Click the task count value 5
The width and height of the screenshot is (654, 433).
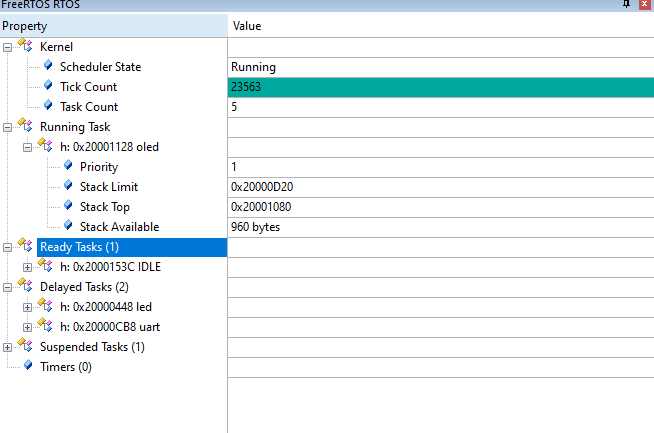(234, 107)
